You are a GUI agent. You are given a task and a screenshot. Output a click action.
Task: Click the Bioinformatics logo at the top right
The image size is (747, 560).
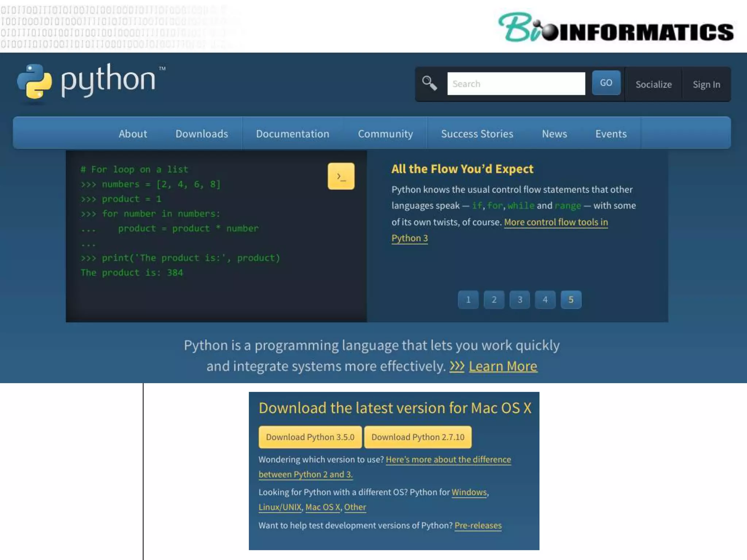[x=616, y=28]
